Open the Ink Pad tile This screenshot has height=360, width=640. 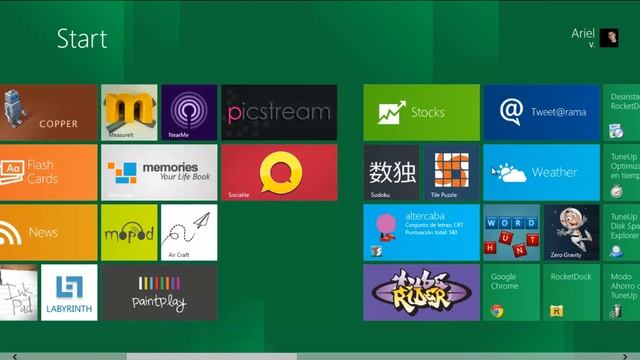[x=18, y=292]
